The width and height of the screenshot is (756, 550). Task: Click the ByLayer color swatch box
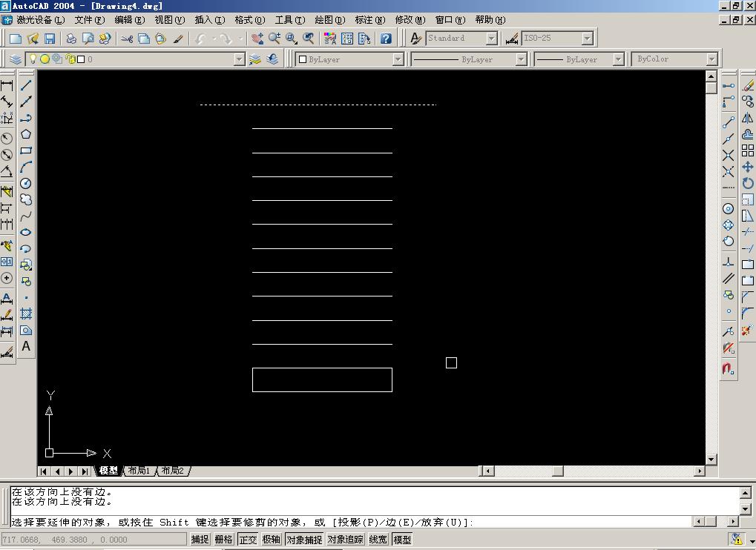click(303, 60)
